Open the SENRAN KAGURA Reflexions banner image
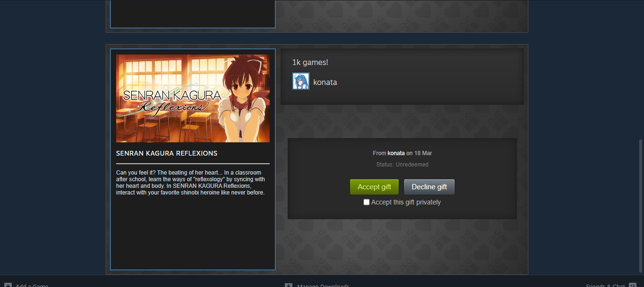 click(x=193, y=98)
